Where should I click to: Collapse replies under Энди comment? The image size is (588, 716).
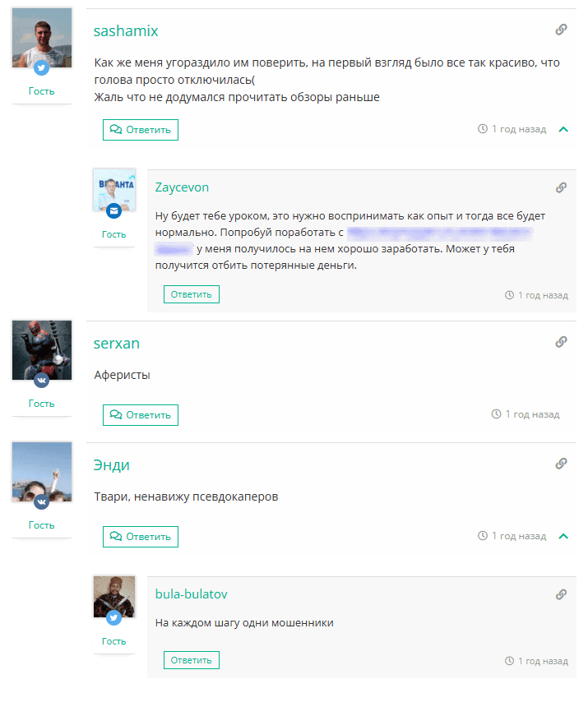tap(563, 536)
